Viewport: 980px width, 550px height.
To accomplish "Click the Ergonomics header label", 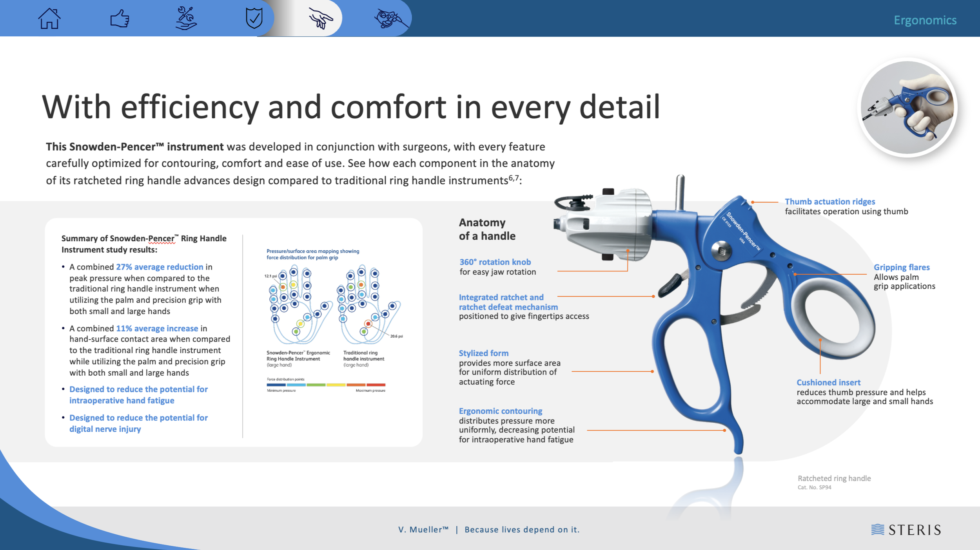I will point(925,20).
